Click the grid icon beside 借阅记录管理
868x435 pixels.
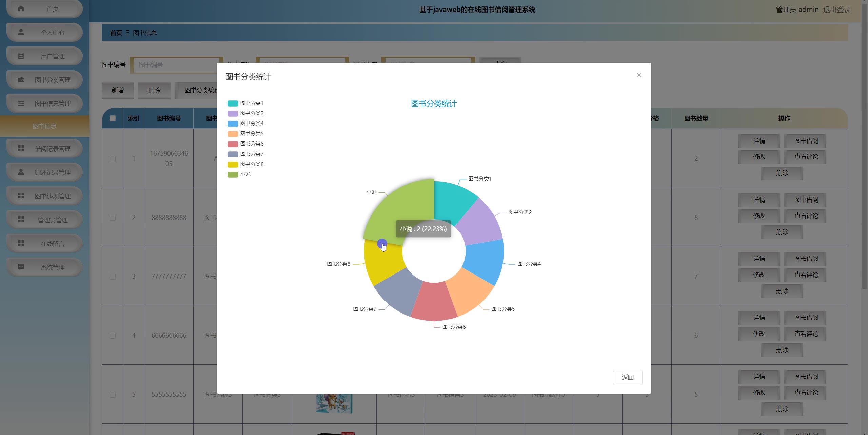[21, 149]
